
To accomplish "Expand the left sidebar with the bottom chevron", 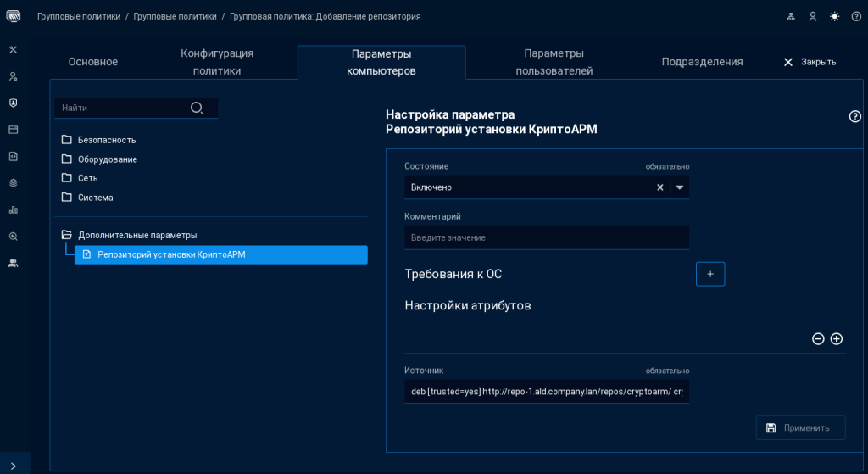I will pyautogui.click(x=13, y=466).
